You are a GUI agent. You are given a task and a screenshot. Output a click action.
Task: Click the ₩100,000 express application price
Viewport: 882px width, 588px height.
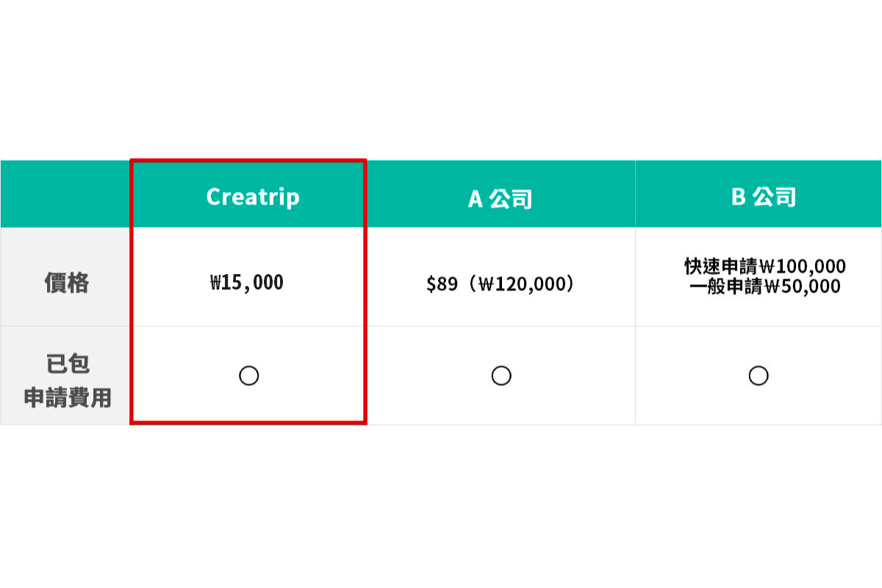(x=803, y=265)
